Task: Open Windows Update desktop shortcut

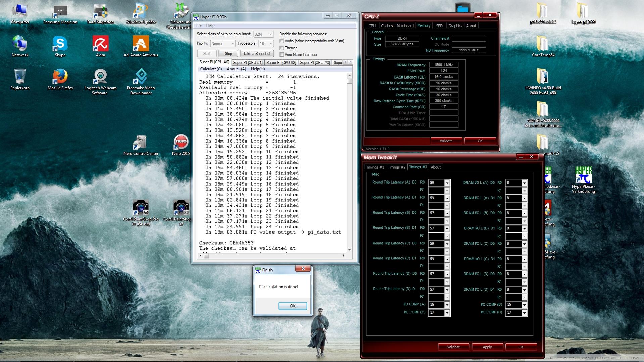Action: 141,13
